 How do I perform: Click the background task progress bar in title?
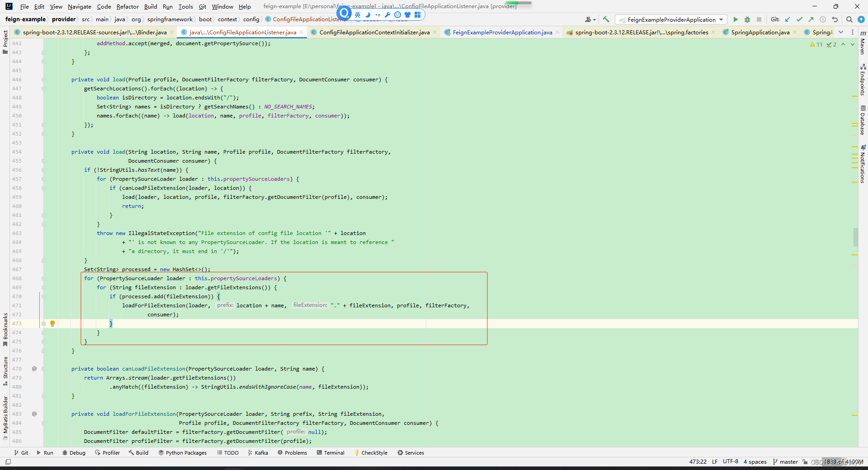click(518, 3)
